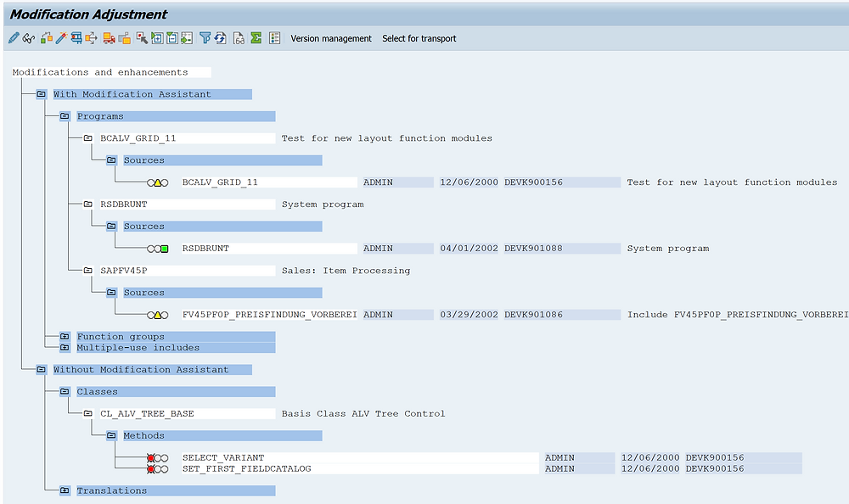Click the Modifications and enhancements input field

[x=106, y=72]
